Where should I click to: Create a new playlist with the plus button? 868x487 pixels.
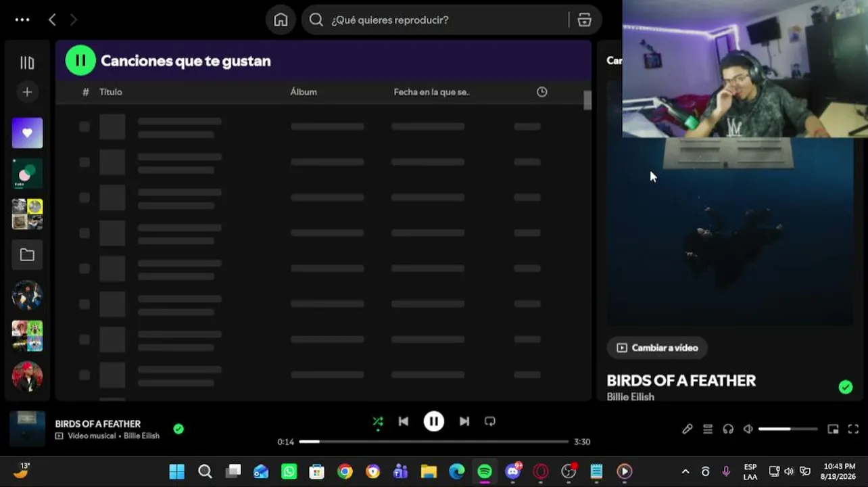27,92
